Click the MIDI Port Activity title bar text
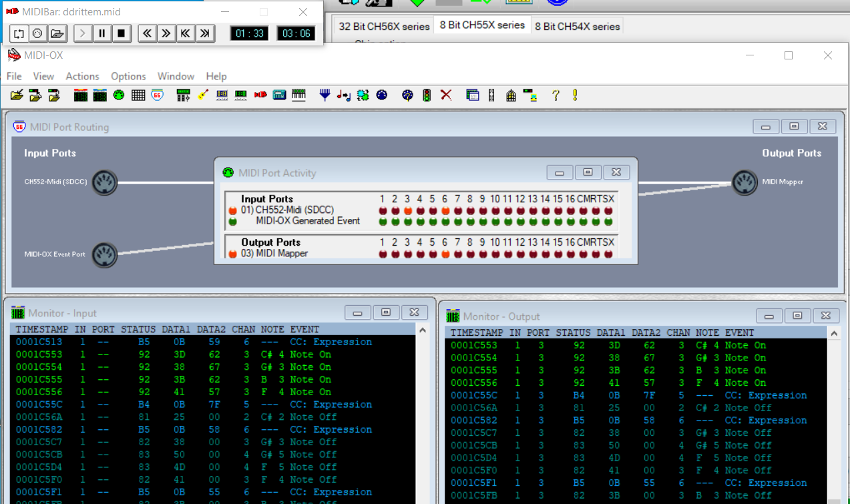 click(x=277, y=173)
